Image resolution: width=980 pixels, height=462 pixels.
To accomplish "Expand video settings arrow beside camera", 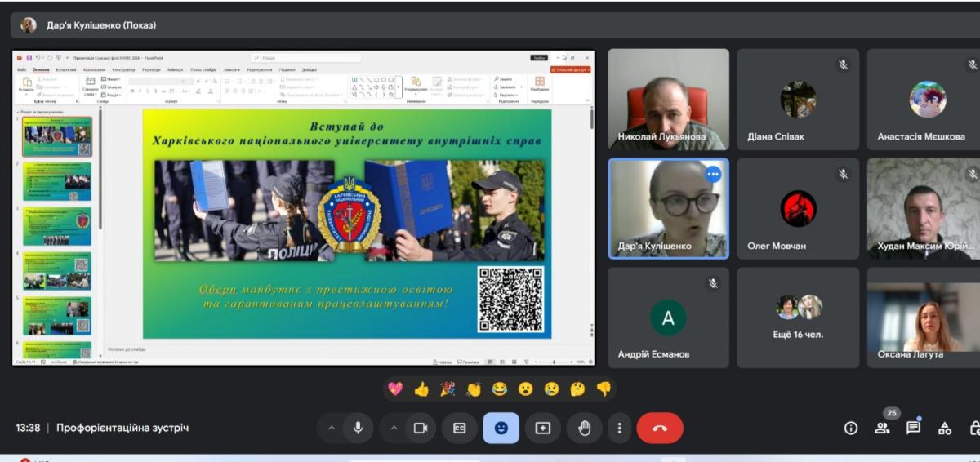I will [394, 428].
